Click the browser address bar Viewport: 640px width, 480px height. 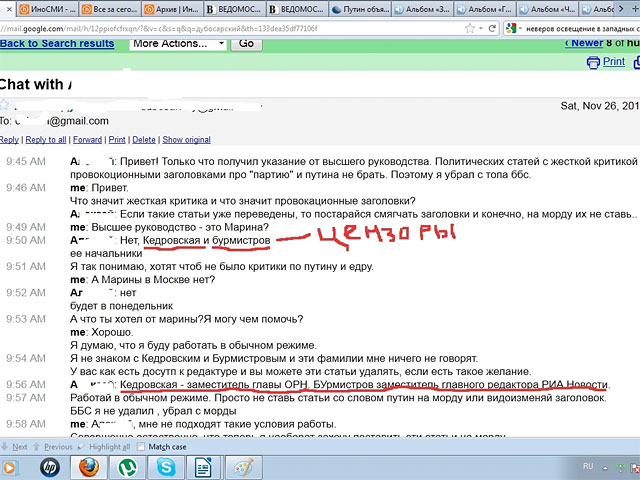point(200,27)
